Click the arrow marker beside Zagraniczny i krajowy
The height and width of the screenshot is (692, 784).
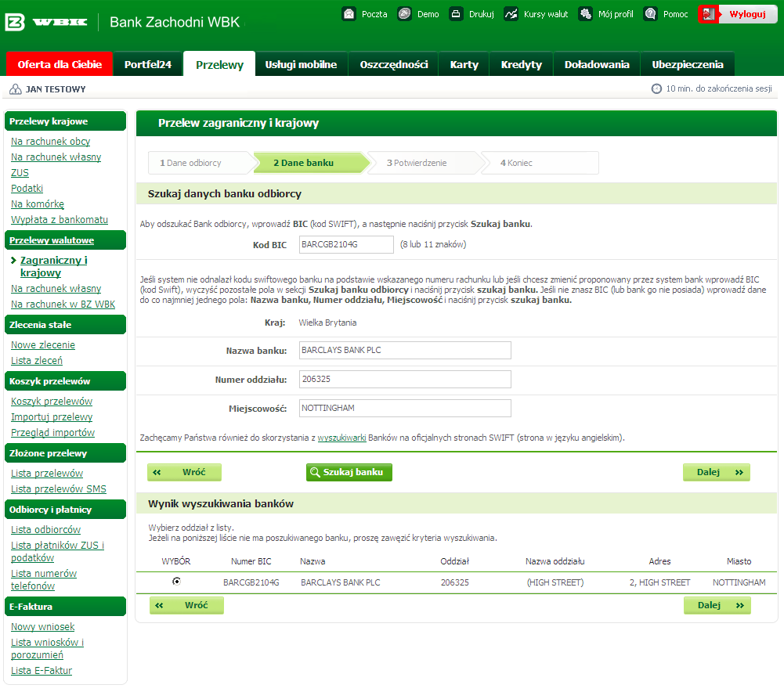13,260
